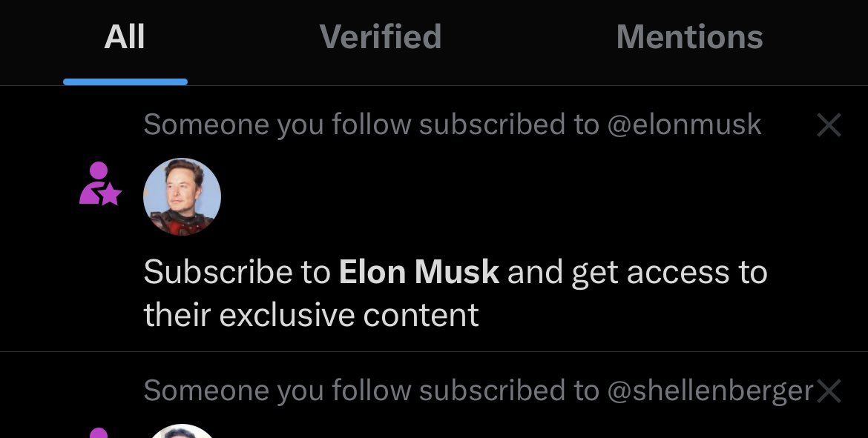Click the 'and get access to' text
This screenshot has width=868, height=438.
(x=637, y=273)
